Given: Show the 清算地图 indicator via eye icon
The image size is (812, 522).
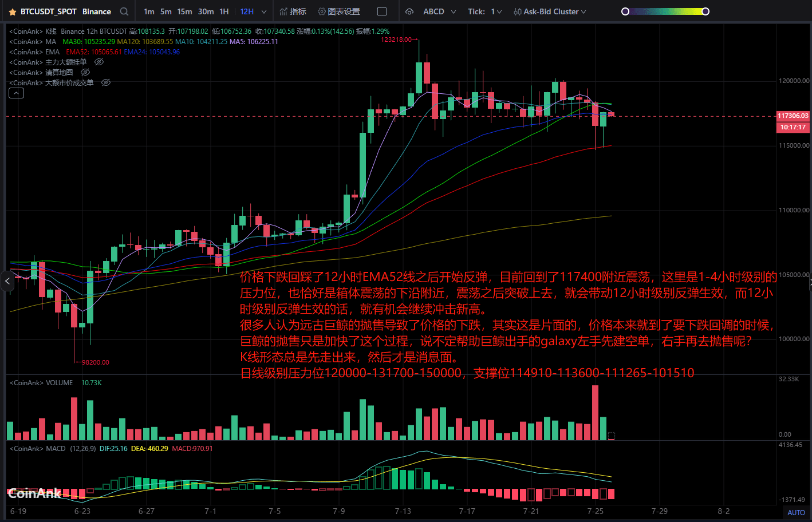Looking at the screenshot, I should tap(85, 72).
